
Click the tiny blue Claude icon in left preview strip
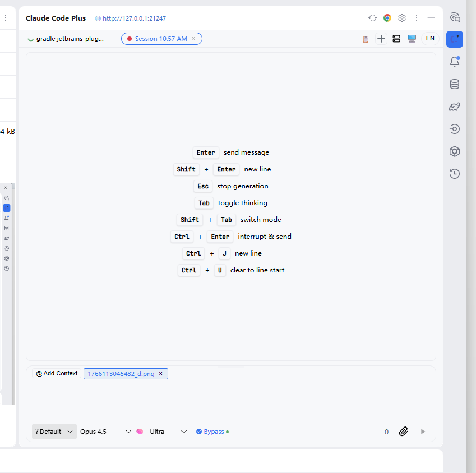[6, 208]
